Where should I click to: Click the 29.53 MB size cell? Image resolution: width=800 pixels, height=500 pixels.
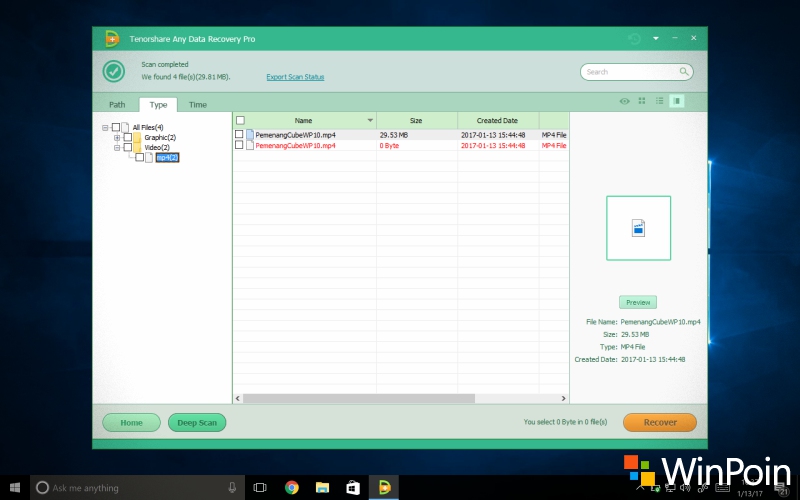click(393, 135)
